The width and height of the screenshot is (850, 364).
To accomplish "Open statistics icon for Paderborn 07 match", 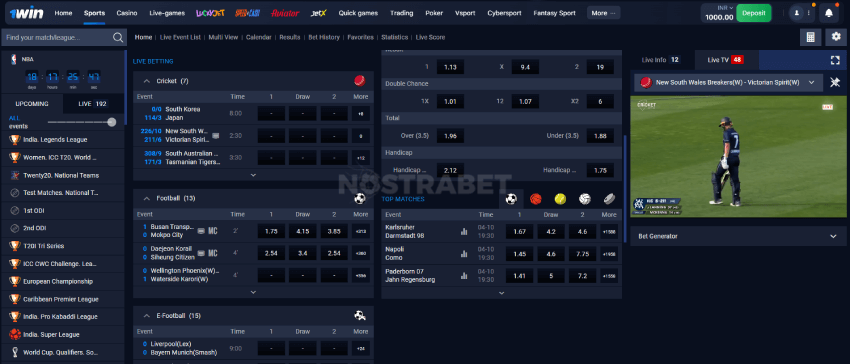I will 464,276.
